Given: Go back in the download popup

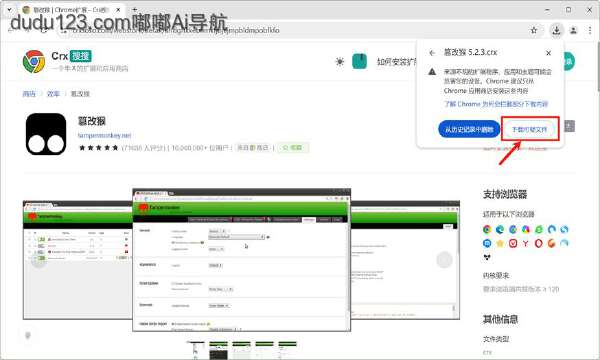Looking at the screenshot, I should click(432, 53).
